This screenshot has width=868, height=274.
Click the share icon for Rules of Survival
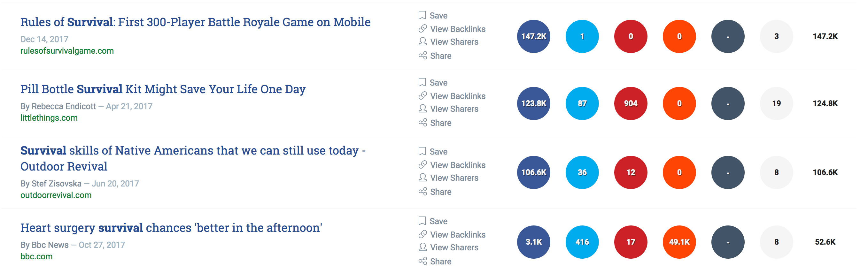(x=422, y=55)
